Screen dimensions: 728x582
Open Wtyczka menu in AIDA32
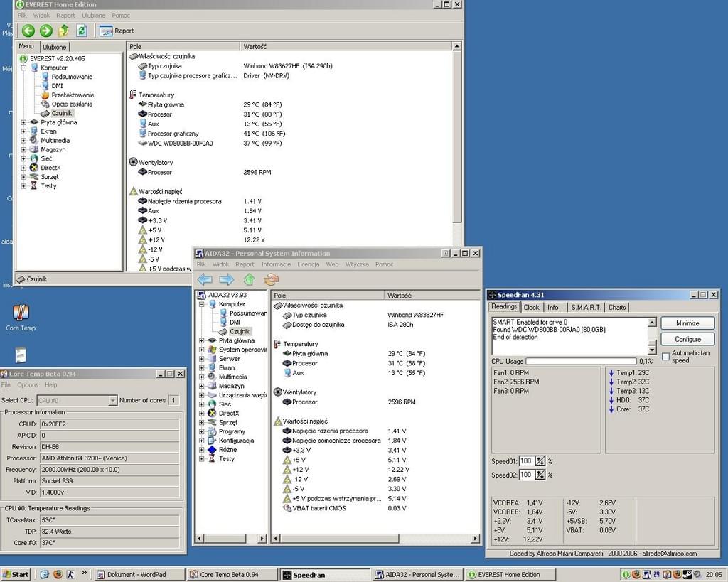(x=357, y=264)
